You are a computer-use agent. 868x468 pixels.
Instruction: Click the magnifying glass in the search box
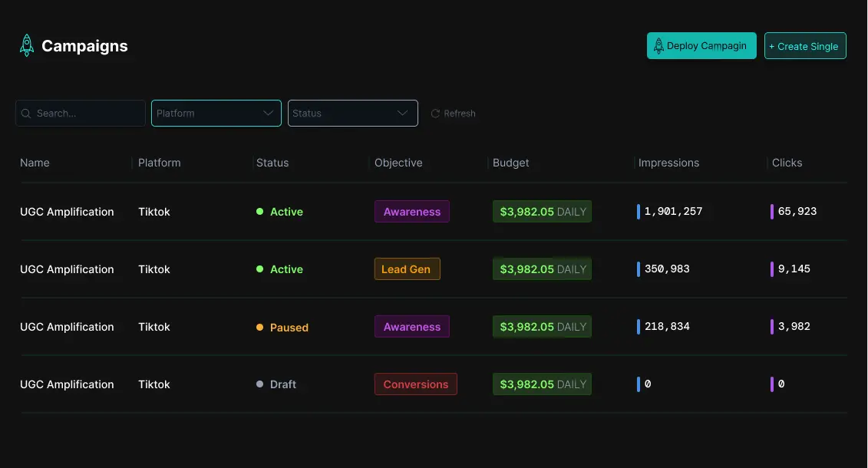[26, 113]
